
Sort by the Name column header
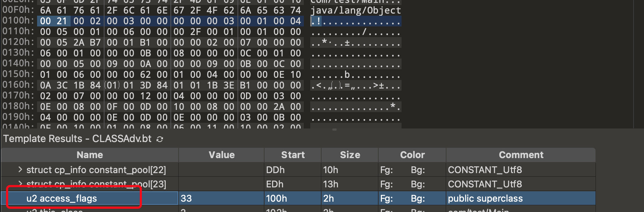[90, 155]
